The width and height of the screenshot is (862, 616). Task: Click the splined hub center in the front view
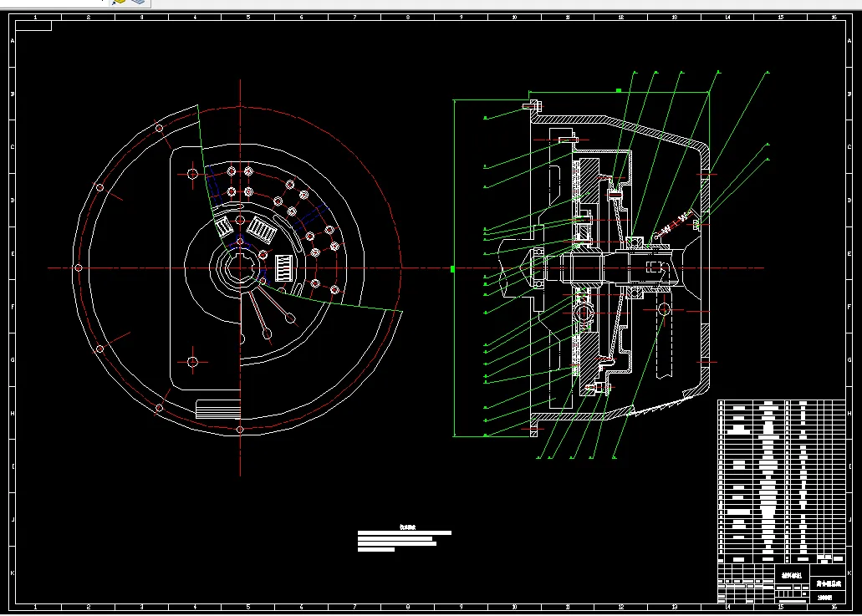(240, 268)
